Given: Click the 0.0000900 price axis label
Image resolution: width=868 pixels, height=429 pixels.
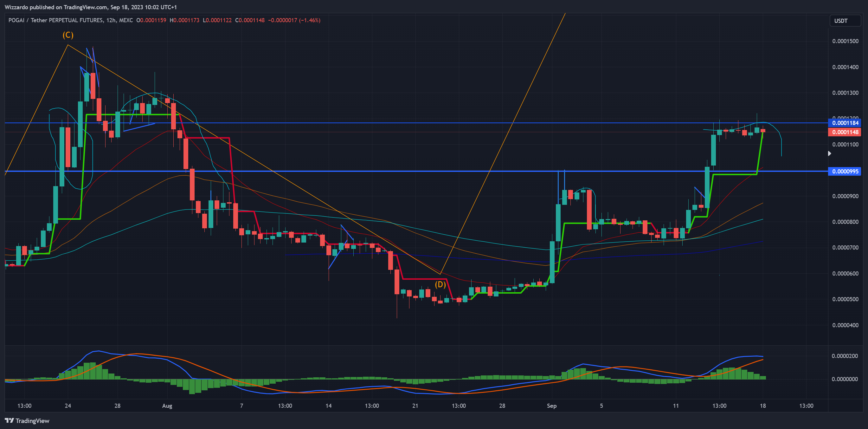Looking at the screenshot, I should pyautogui.click(x=845, y=196).
